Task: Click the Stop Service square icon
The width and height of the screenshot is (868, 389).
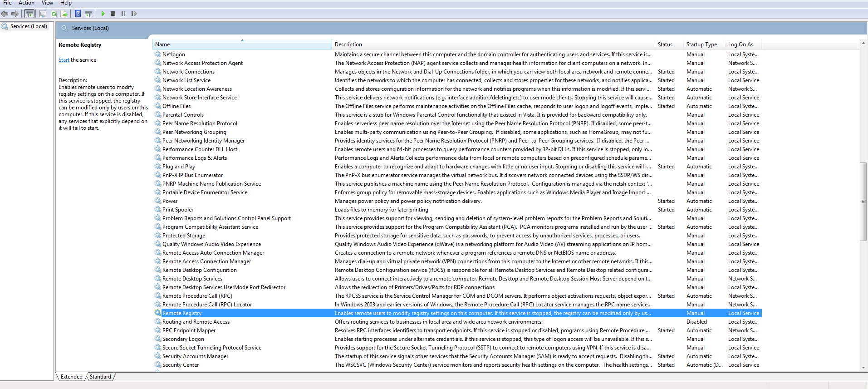Action: (x=113, y=14)
